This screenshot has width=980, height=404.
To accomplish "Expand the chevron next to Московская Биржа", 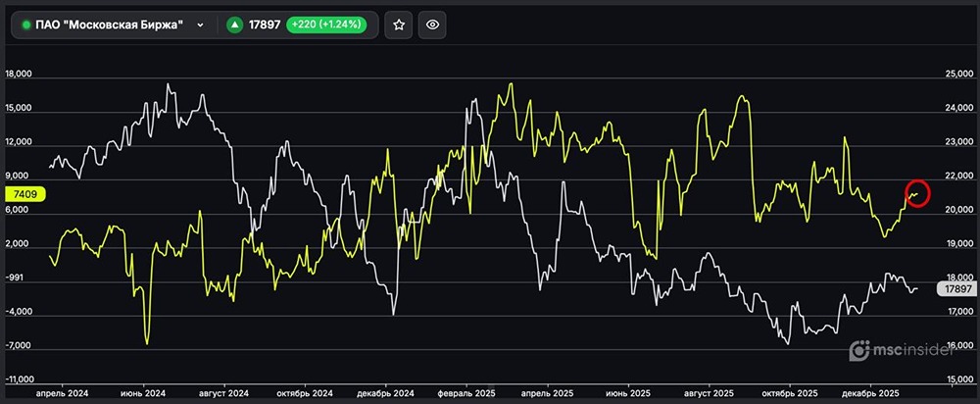I will click(x=201, y=25).
